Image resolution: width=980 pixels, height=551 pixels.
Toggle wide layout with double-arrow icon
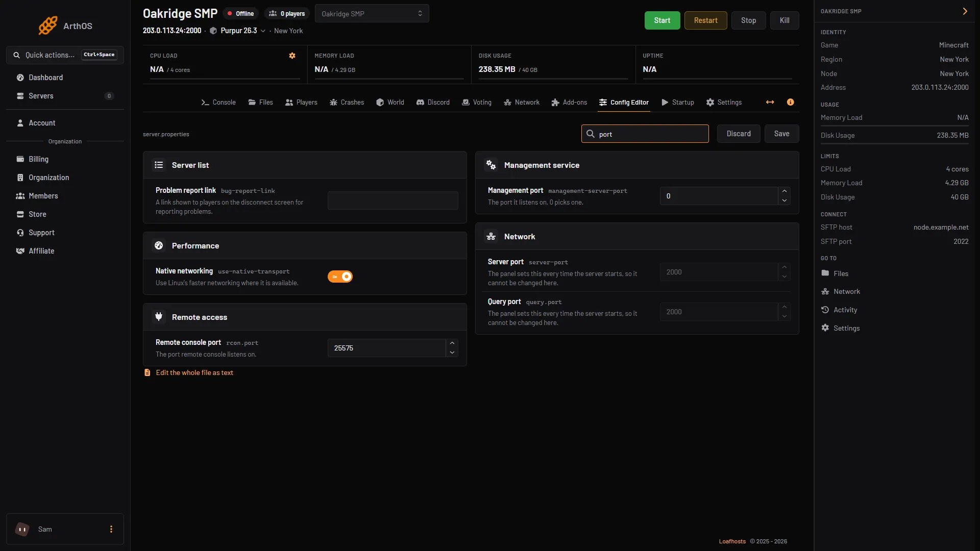click(770, 102)
